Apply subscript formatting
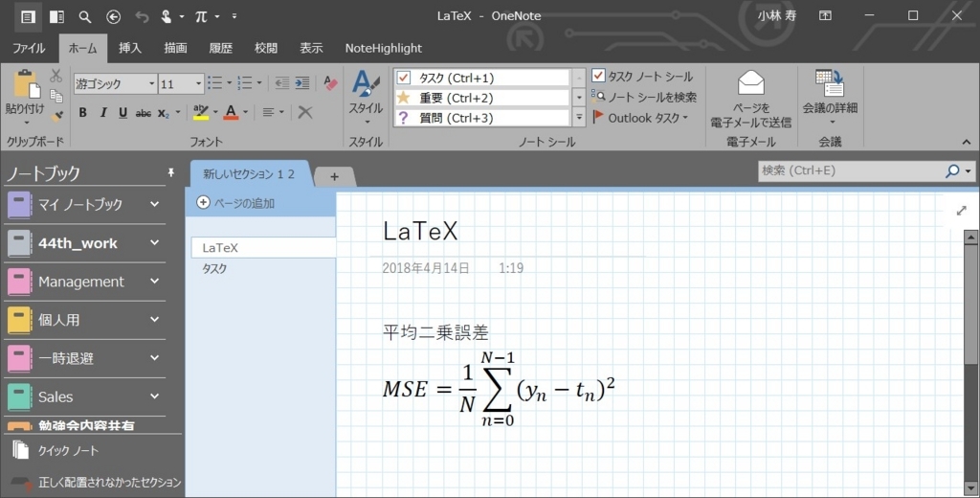This screenshot has height=498, width=980. pyautogui.click(x=163, y=113)
